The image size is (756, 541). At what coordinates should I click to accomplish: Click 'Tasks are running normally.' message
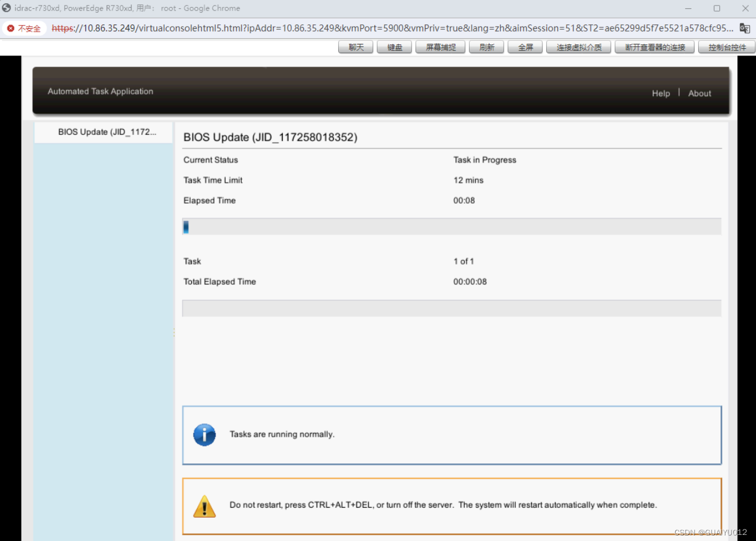pyautogui.click(x=282, y=434)
